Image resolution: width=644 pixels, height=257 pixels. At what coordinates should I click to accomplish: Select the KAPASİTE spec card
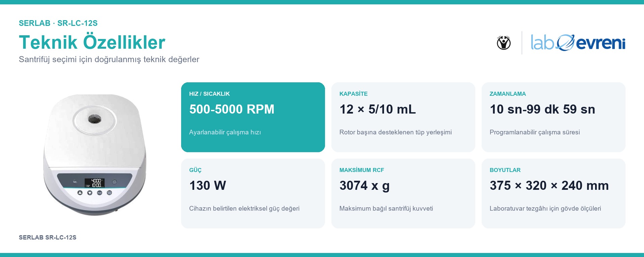point(403,117)
